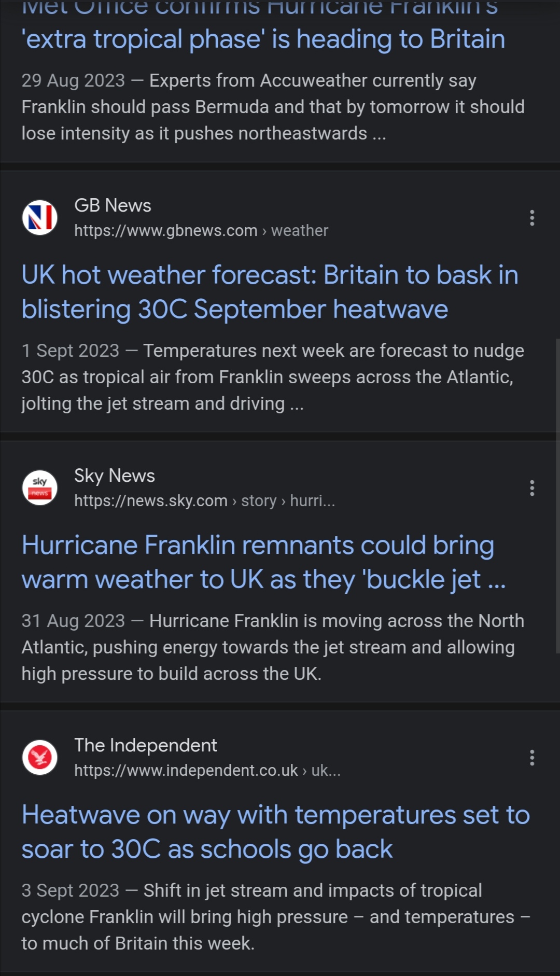This screenshot has width=560, height=976.
Task: Tap the news.sky.com story URL breadcrumb
Action: (x=205, y=500)
